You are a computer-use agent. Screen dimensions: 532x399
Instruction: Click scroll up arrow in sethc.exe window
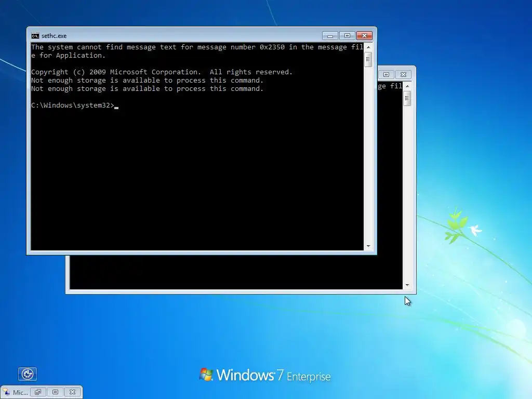[x=368, y=47]
